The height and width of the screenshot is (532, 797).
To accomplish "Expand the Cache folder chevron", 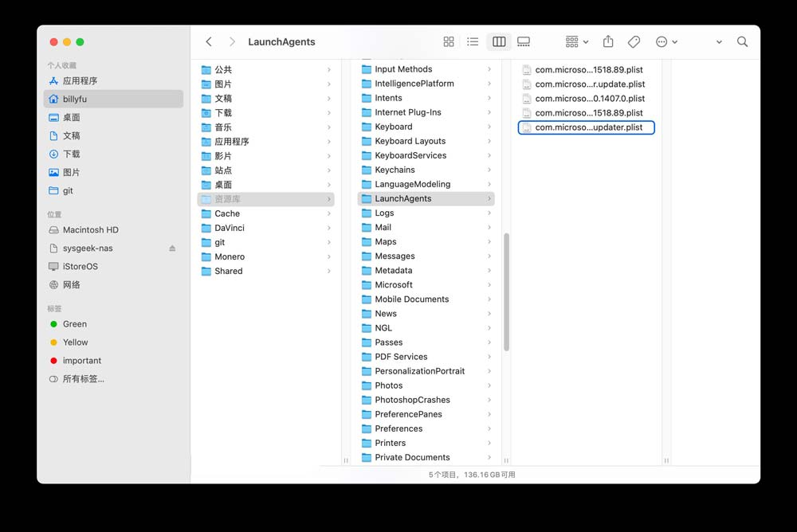I will (x=329, y=213).
